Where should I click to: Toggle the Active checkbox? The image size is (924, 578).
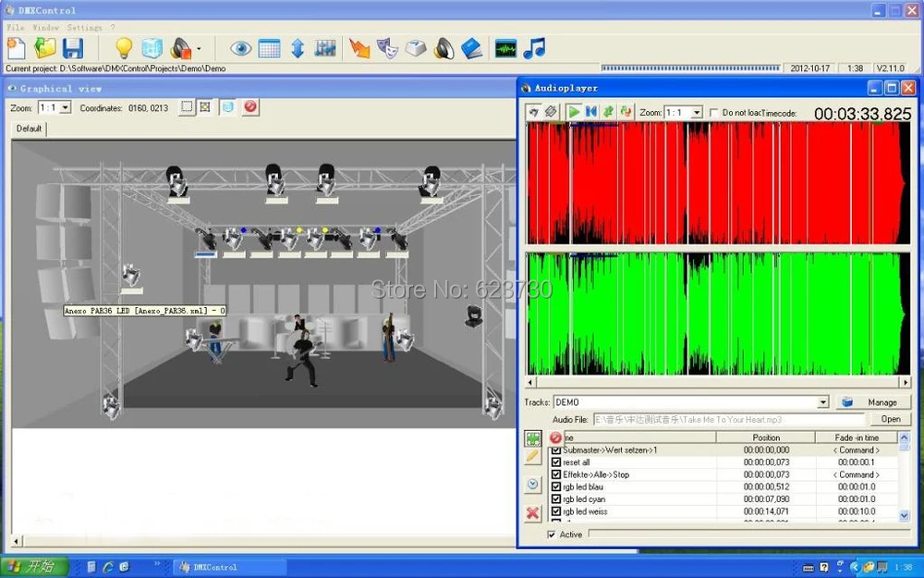(553, 535)
